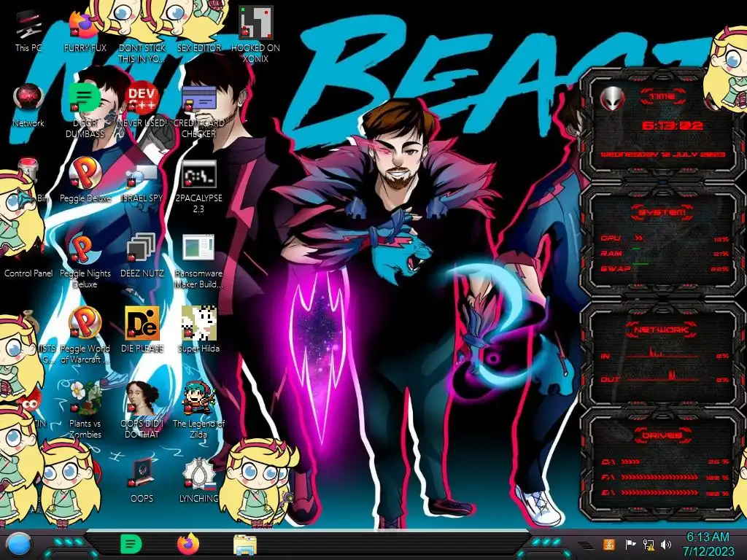Screen dimensions: 747x560
Task: Click the DRIVES header in the widget
Action: click(662, 435)
